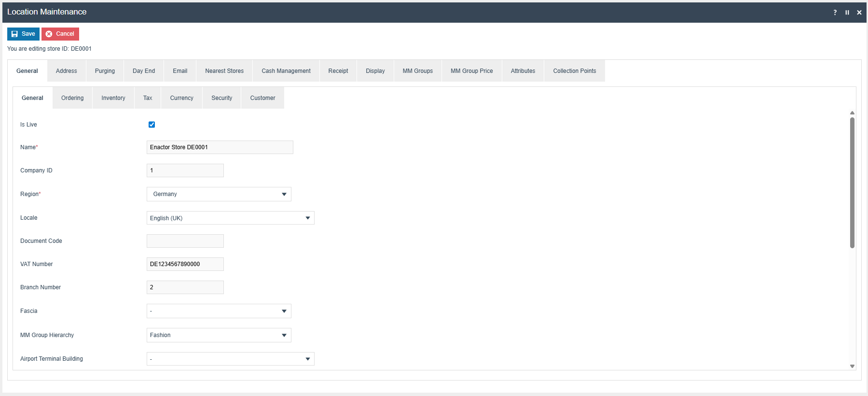The width and height of the screenshot is (868, 396).
Task: Select the Email tab
Action: 180,71
